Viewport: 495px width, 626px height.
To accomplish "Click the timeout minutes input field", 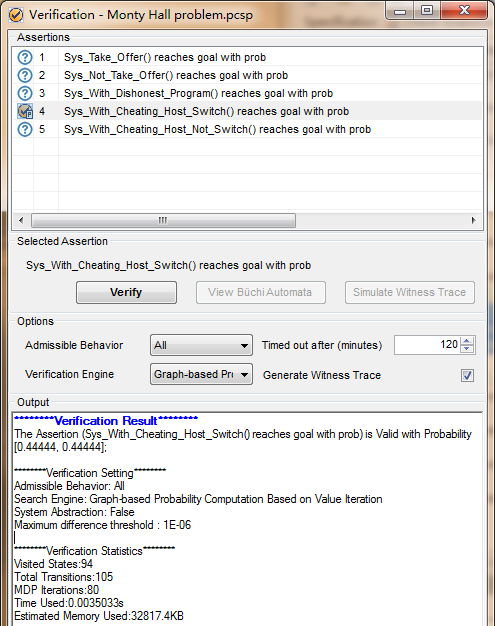I will tap(427, 345).
